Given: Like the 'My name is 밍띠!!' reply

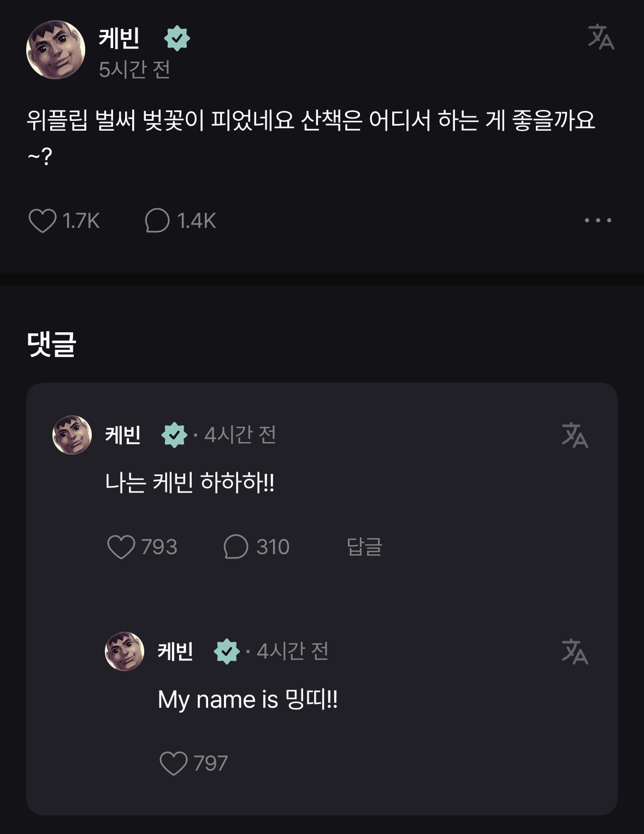Looking at the screenshot, I should pos(173,763).
